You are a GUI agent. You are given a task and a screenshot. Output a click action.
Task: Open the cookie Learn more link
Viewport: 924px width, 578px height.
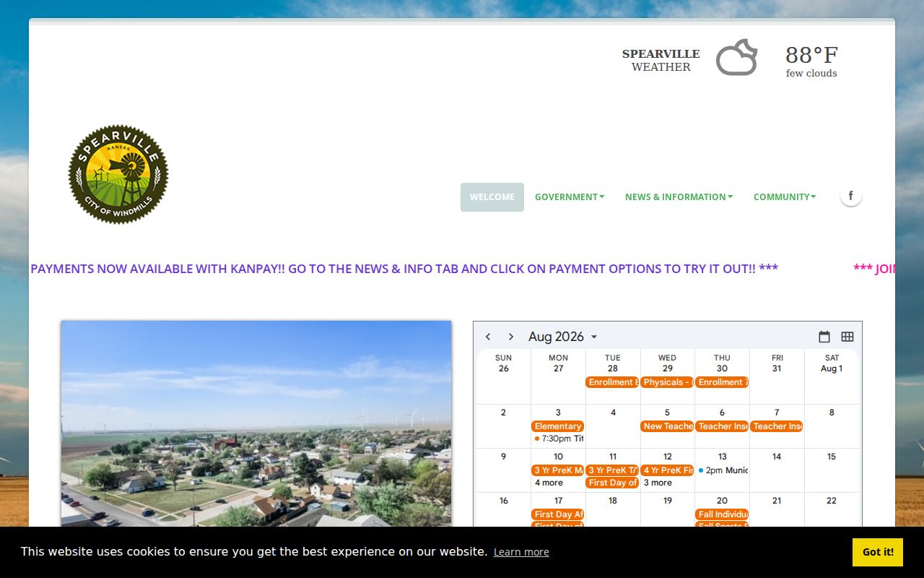521,552
